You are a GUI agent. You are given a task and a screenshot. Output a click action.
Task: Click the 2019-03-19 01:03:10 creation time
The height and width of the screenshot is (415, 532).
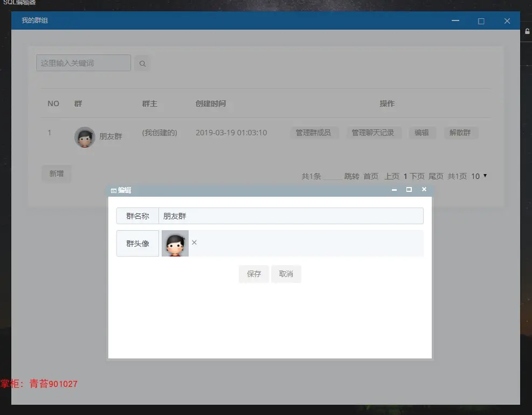point(231,133)
